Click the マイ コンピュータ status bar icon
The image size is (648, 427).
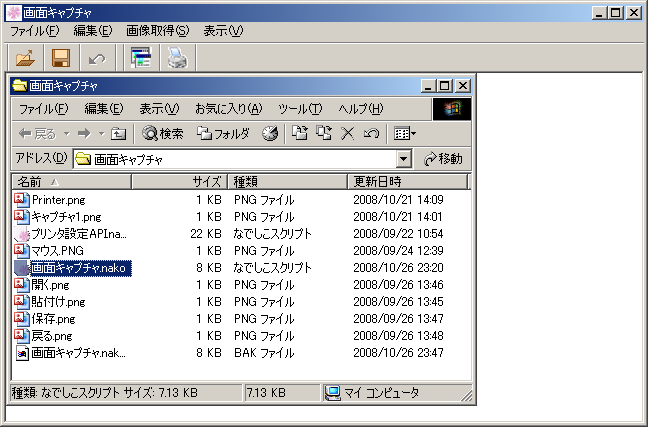coord(333,393)
